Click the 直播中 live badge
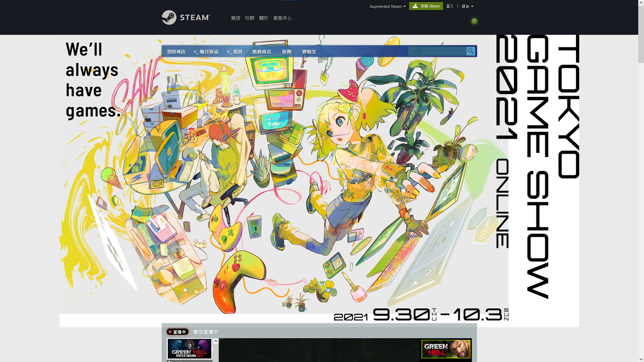Image resolution: width=644 pixels, height=362 pixels. (x=177, y=332)
